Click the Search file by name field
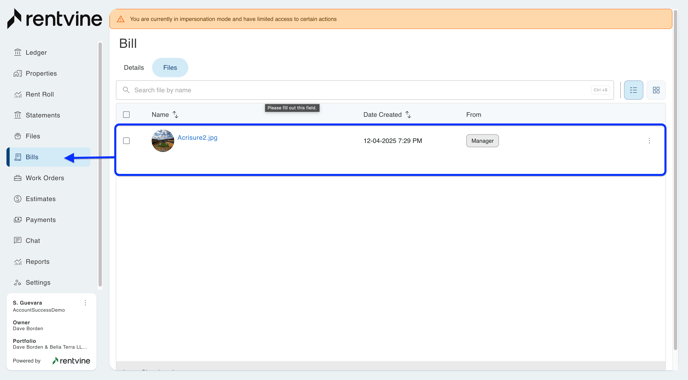This screenshot has width=688, height=380. coord(365,90)
